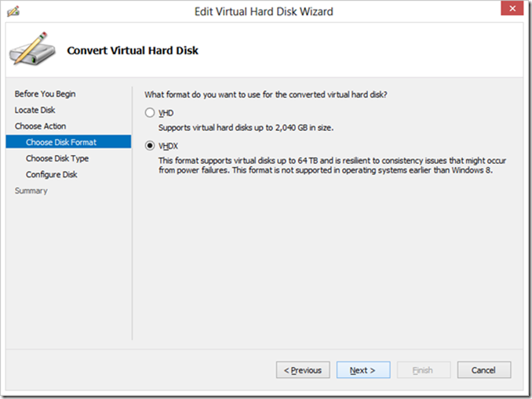This screenshot has height=399, width=532.
Task: Click the Previous button
Action: pos(302,370)
